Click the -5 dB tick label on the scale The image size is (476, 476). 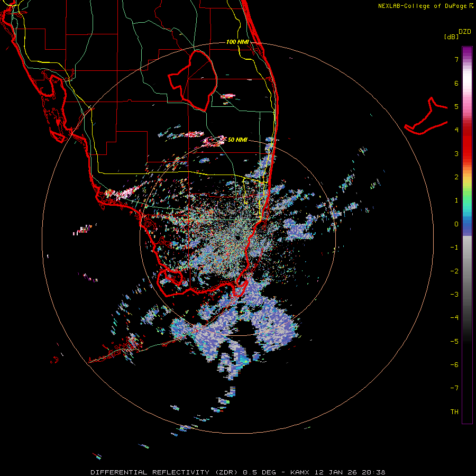[454, 342]
